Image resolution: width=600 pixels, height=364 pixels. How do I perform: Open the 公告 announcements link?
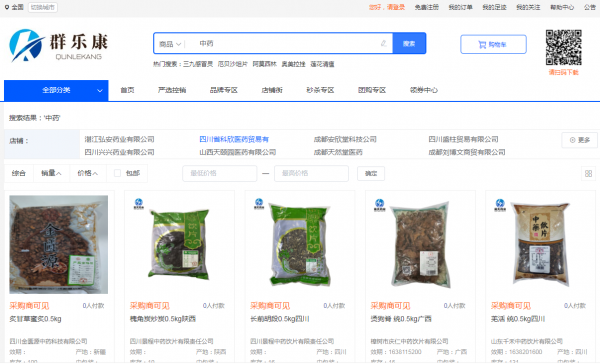[590, 7]
